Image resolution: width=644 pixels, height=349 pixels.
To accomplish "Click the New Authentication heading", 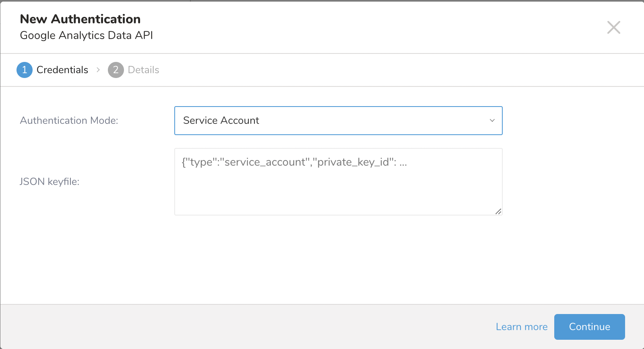I will [x=80, y=19].
